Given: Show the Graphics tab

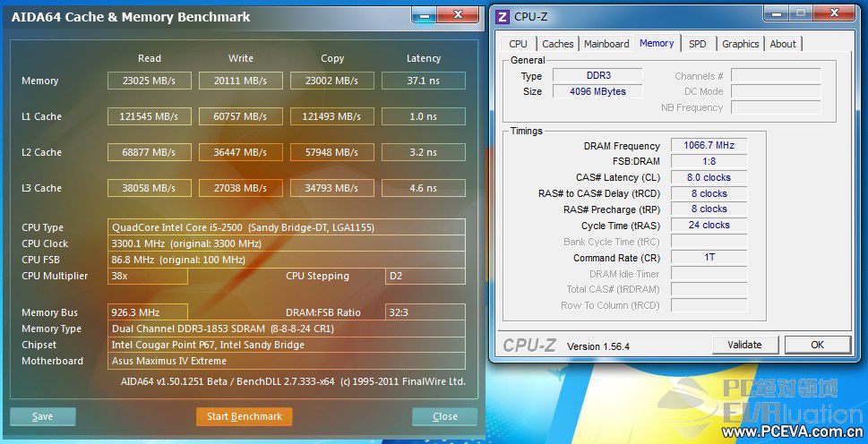Looking at the screenshot, I should click(x=740, y=44).
